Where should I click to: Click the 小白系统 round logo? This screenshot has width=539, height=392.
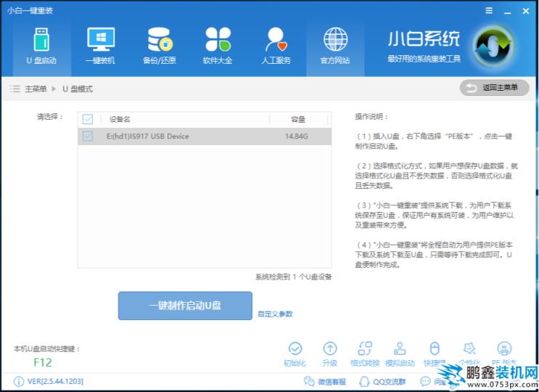[x=494, y=47]
